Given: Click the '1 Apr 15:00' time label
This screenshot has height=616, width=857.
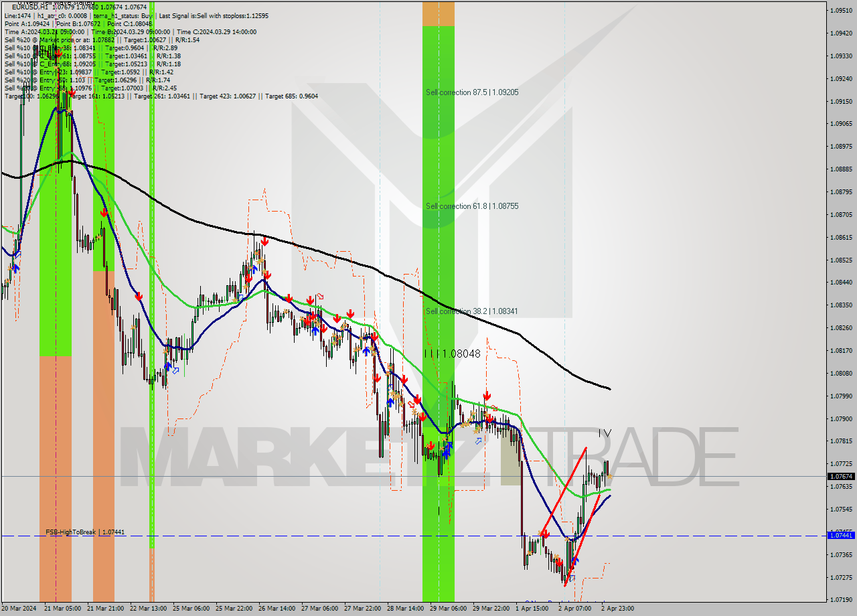Looking at the screenshot, I should [533, 609].
